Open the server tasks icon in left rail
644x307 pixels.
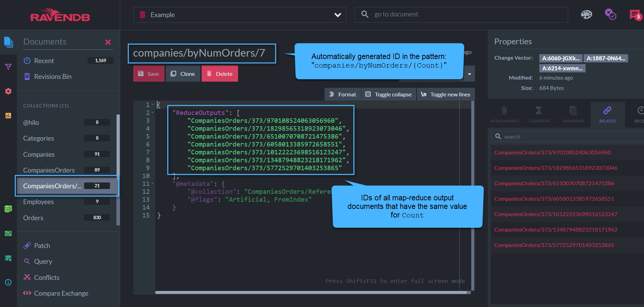click(x=8, y=258)
